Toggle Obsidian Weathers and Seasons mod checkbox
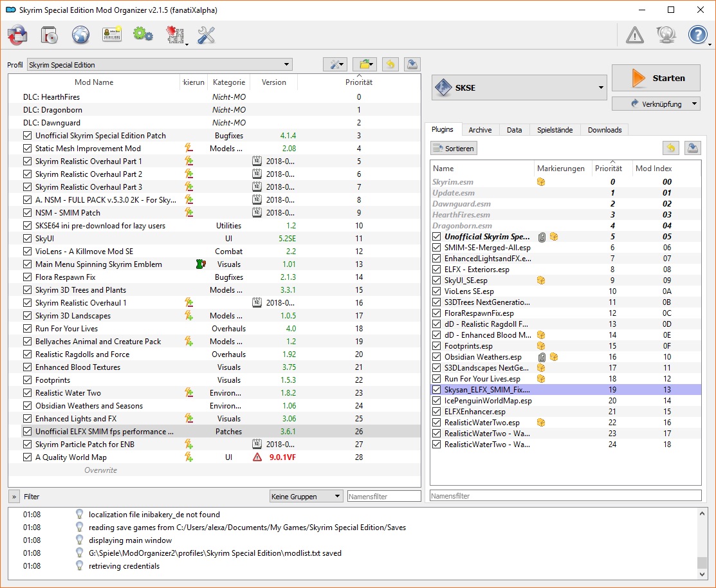Image resolution: width=716 pixels, height=588 pixels. point(28,406)
